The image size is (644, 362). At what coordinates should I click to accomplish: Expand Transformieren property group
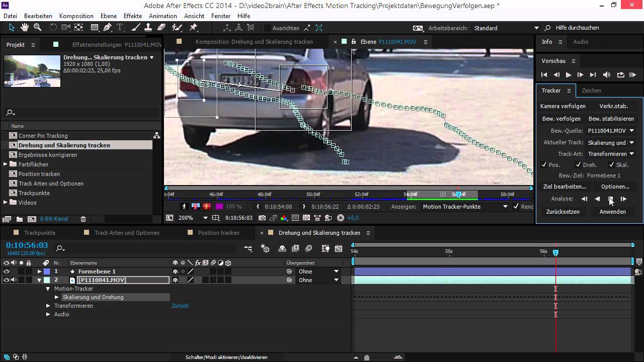pyautogui.click(x=48, y=306)
